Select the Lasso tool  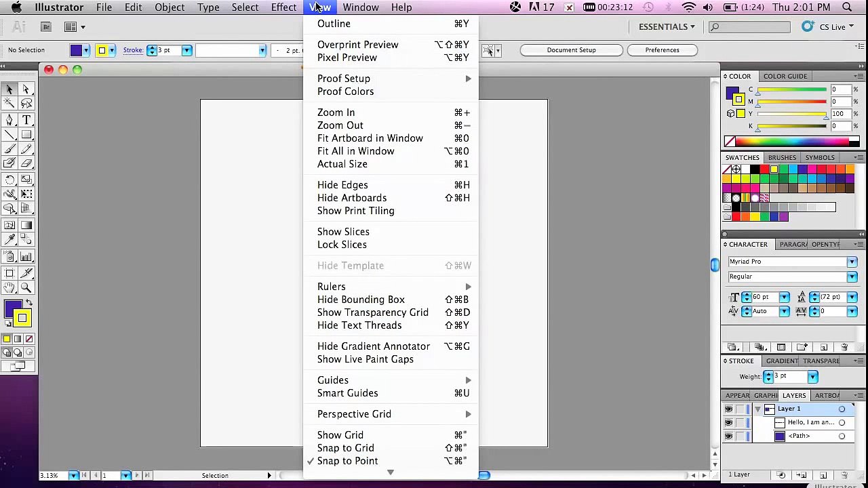[x=26, y=104]
